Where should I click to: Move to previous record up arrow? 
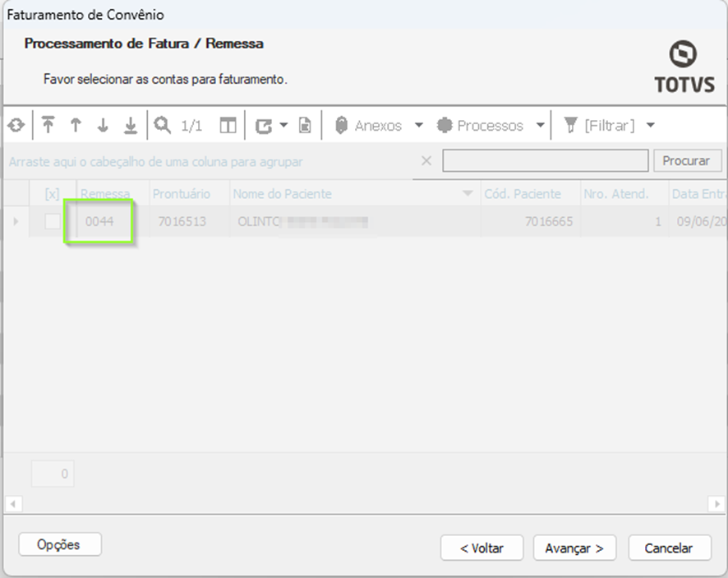76,125
